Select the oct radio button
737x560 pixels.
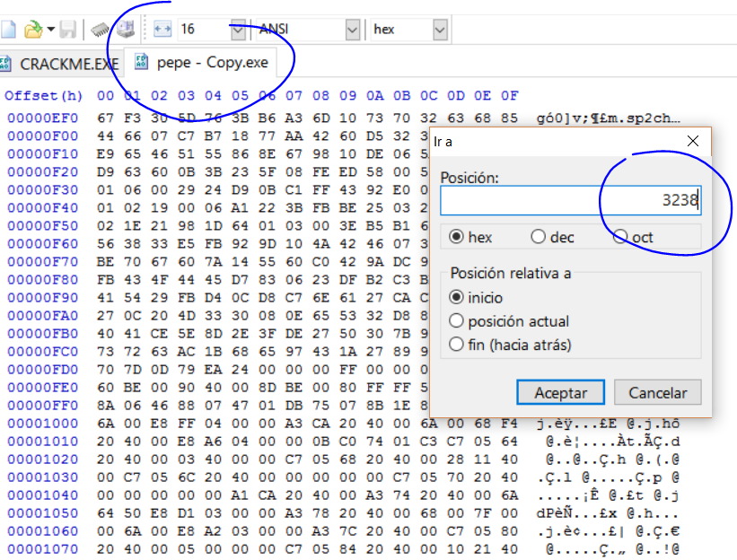[620, 237]
